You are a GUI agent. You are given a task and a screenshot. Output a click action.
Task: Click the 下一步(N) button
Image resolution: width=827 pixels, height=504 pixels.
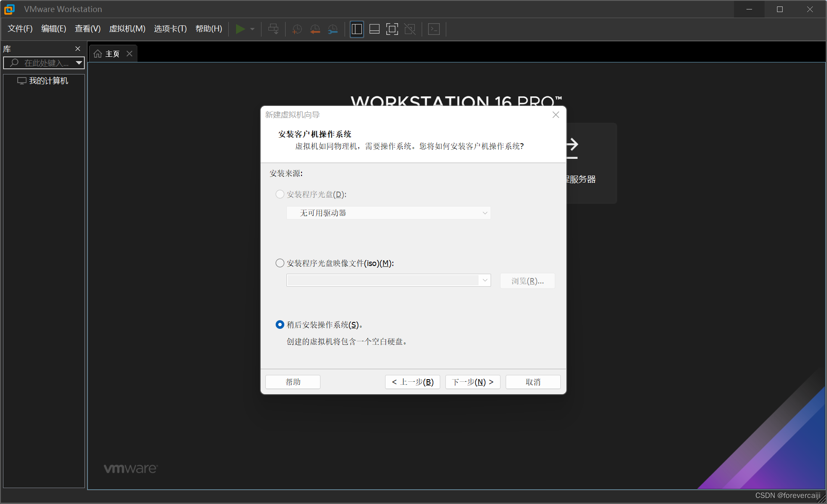pos(473,382)
